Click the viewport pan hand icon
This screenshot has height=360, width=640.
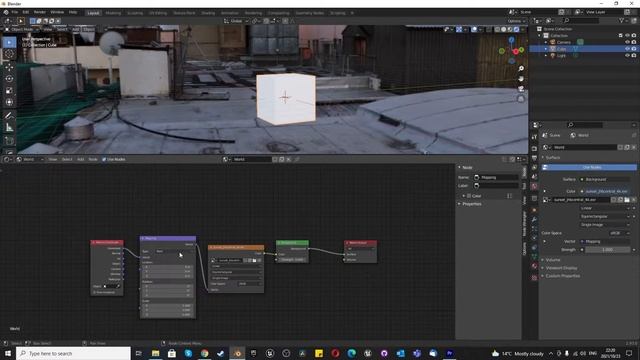[x=521, y=78]
